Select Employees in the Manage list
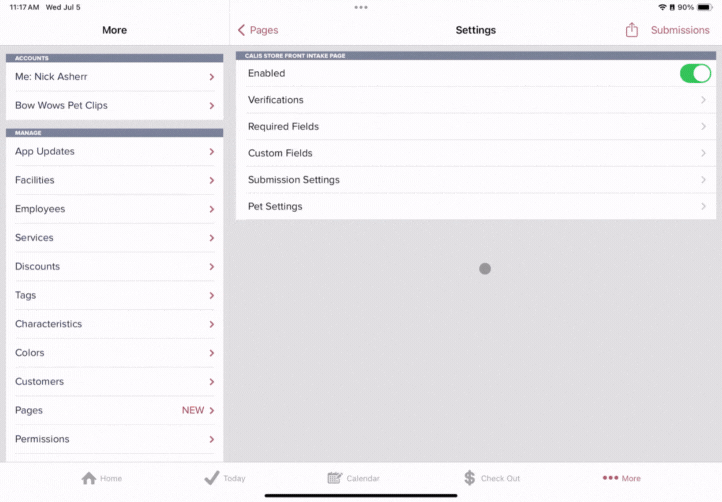Screen dimensions: 722x502 (114, 209)
